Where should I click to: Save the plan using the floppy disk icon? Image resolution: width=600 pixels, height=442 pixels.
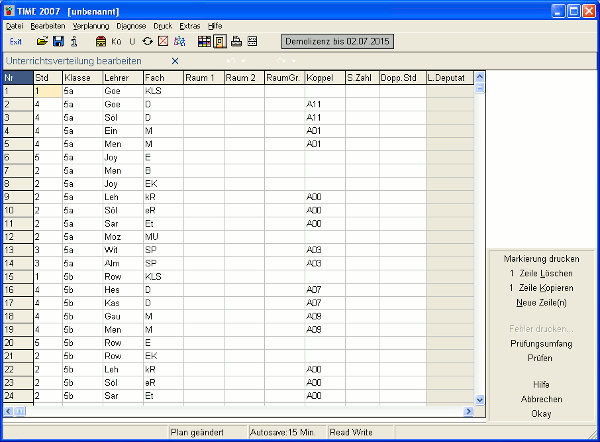[58, 42]
